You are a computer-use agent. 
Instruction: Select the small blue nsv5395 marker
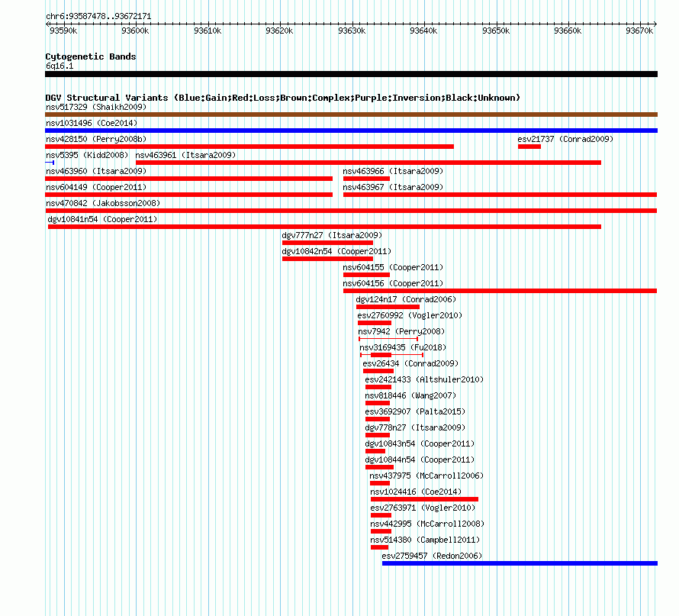[50, 163]
